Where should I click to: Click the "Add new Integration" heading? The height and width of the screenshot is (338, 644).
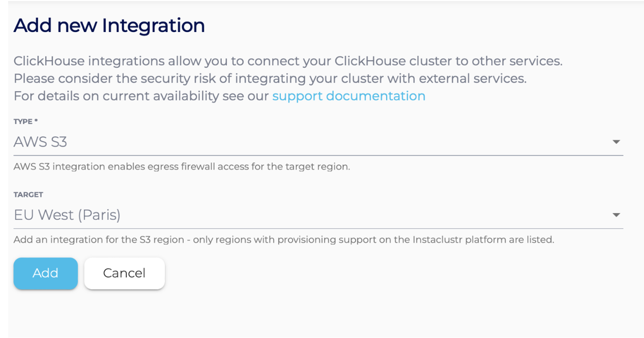[x=109, y=25]
